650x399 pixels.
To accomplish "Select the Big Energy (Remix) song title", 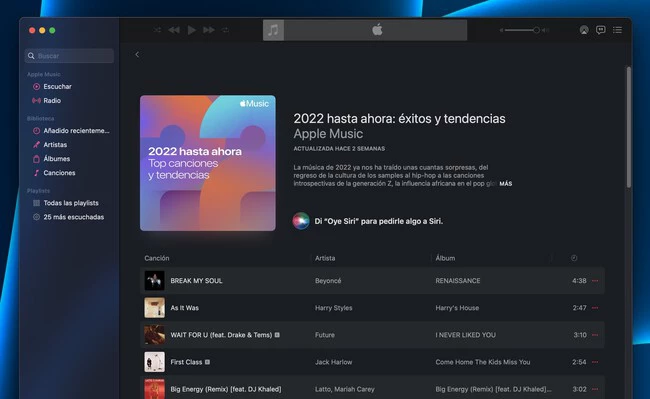I will 226,389.
